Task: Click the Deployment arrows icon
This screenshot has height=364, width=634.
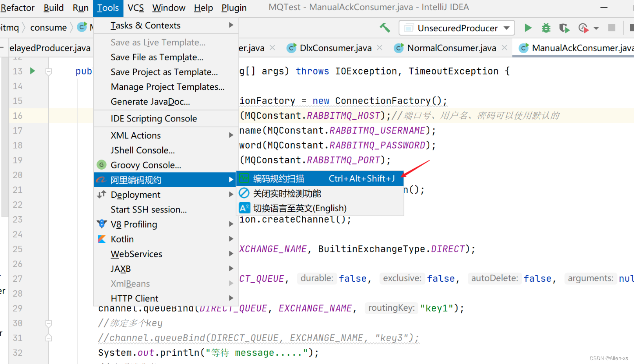Action: pyautogui.click(x=102, y=194)
